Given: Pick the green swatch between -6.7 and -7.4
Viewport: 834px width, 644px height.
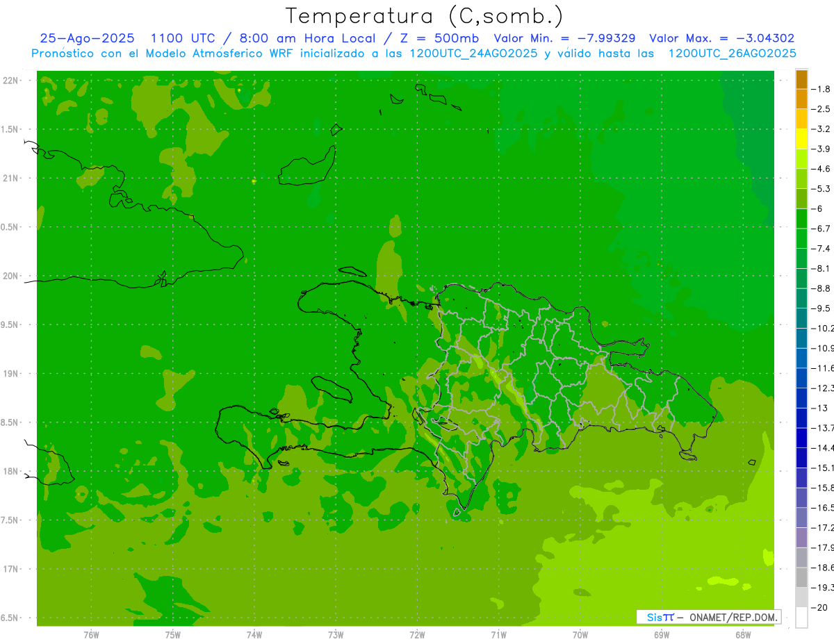Looking at the screenshot, I should tap(801, 238).
